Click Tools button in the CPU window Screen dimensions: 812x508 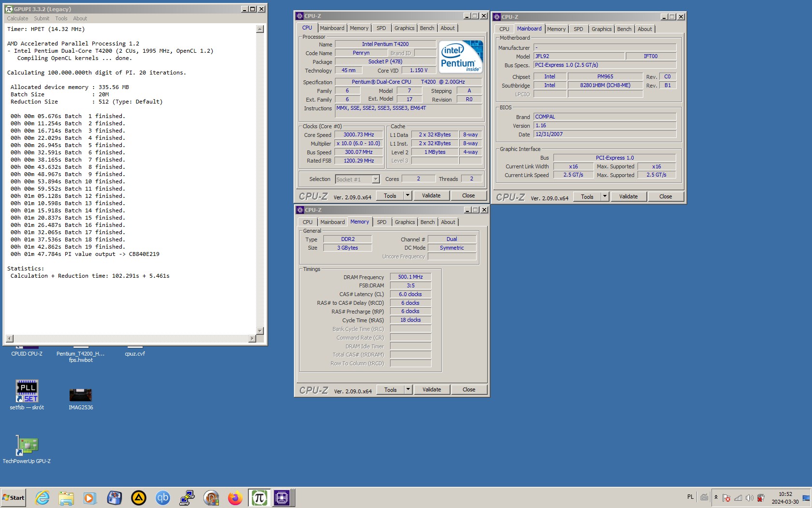point(390,195)
